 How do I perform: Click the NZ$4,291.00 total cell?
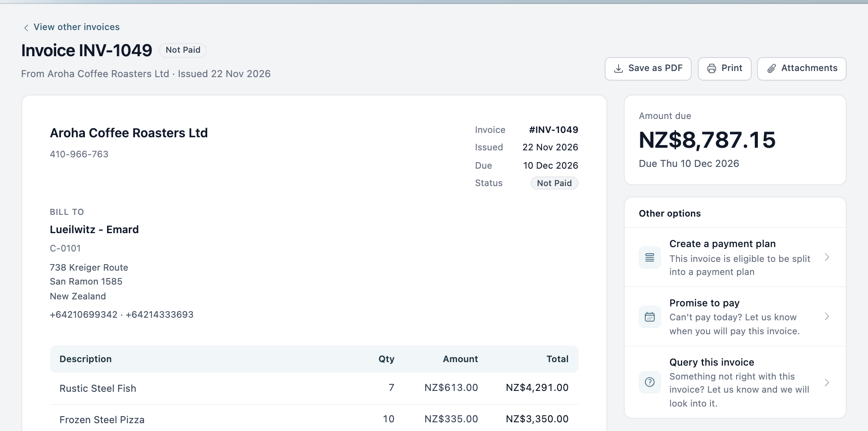pos(537,387)
